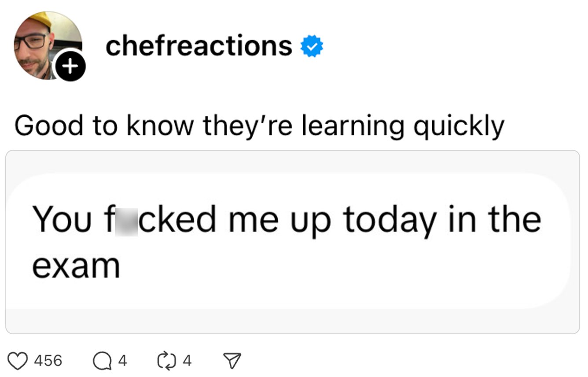Click the caption "Good to know they're learning quickly"

point(259,126)
